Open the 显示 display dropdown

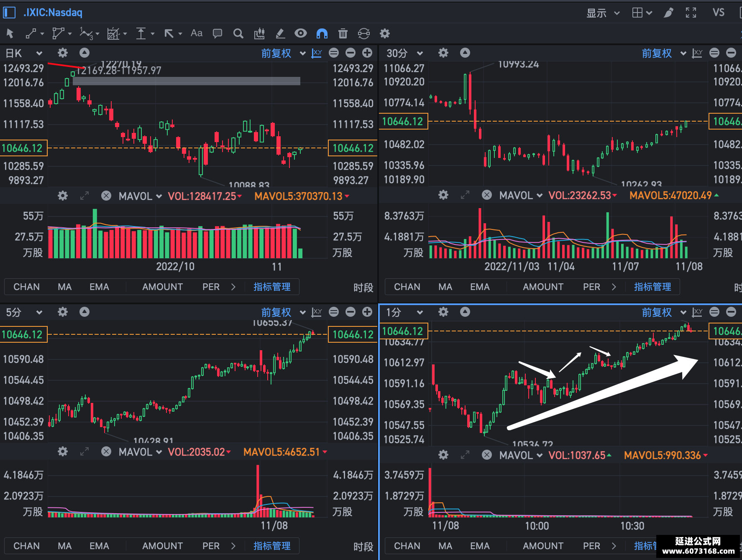click(603, 13)
